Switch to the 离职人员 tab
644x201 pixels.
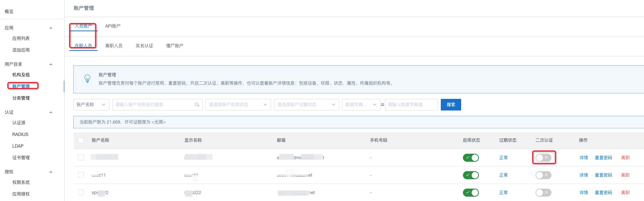click(x=114, y=46)
